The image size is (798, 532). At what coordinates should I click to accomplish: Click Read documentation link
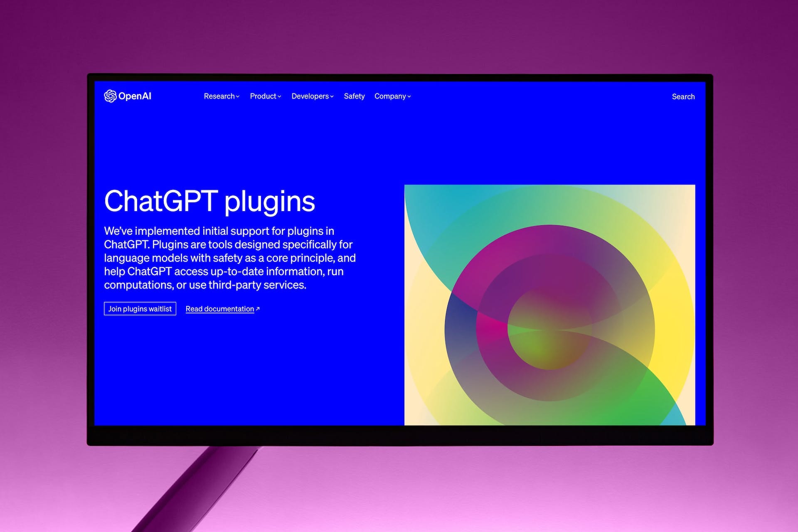222,308
